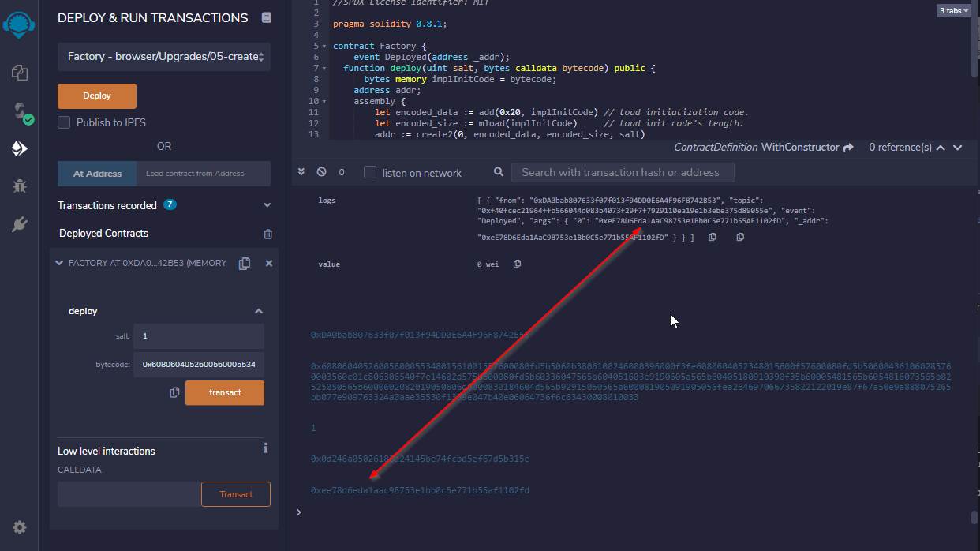Open the Debugger bug icon
The height and width of the screenshot is (551, 980).
point(20,186)
